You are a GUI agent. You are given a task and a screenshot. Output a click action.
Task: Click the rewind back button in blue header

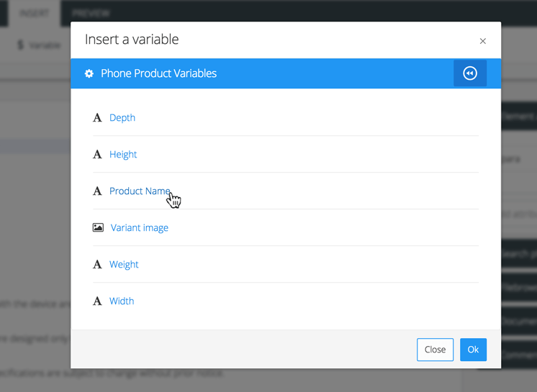[470, 73]
